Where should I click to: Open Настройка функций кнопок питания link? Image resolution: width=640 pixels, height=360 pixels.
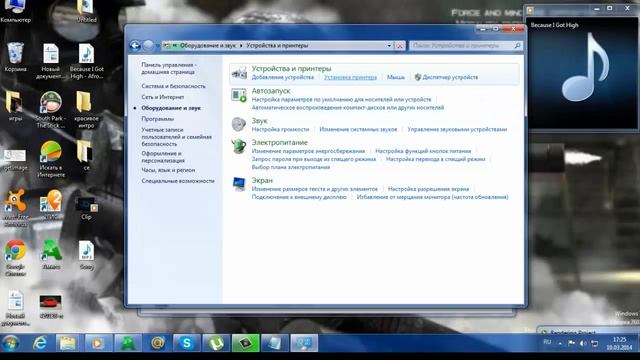tap(423, 151)
